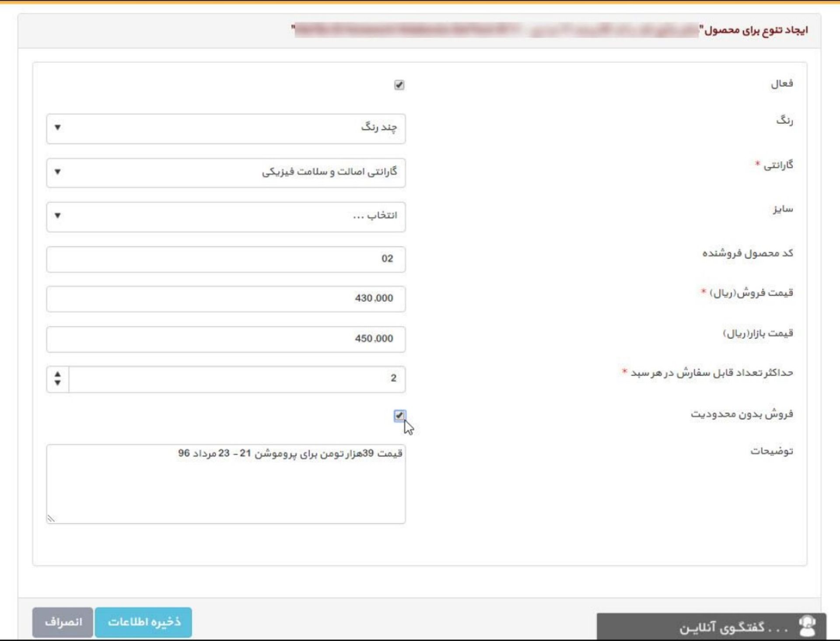Toggle the فروش بدون محدودیت checkbox

tap(399, 415)
